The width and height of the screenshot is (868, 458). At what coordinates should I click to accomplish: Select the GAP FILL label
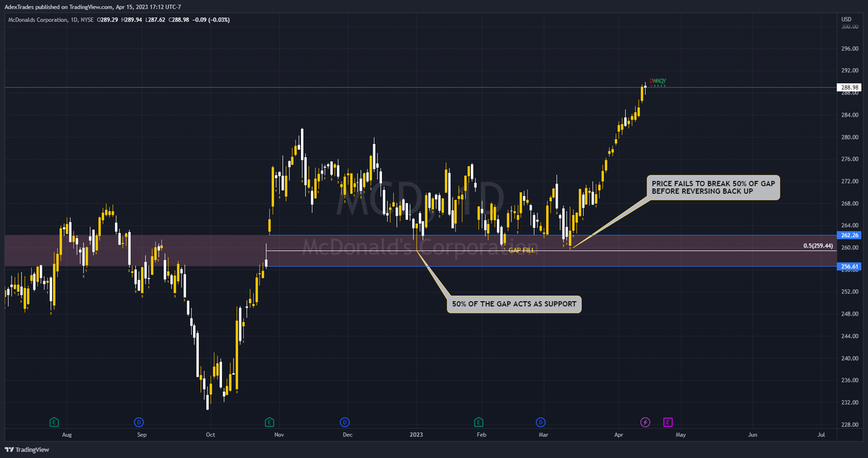pyautogui.click(x=522, y=250)
